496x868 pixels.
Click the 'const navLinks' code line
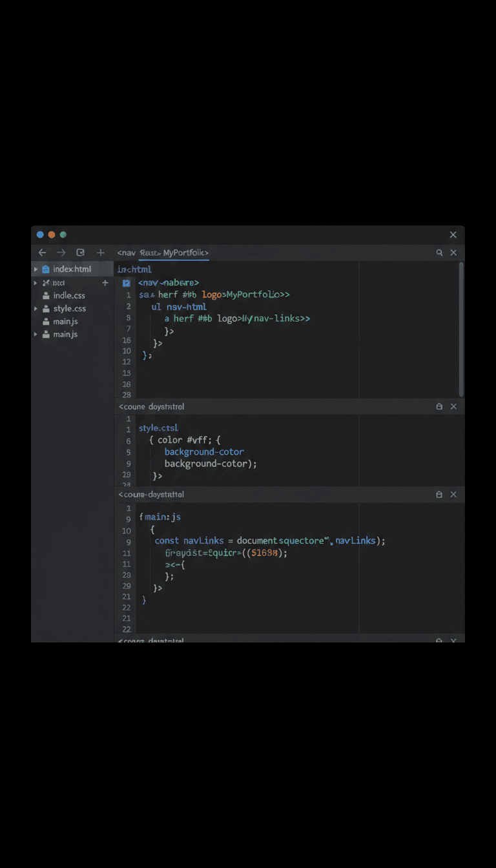pos(270,541)
